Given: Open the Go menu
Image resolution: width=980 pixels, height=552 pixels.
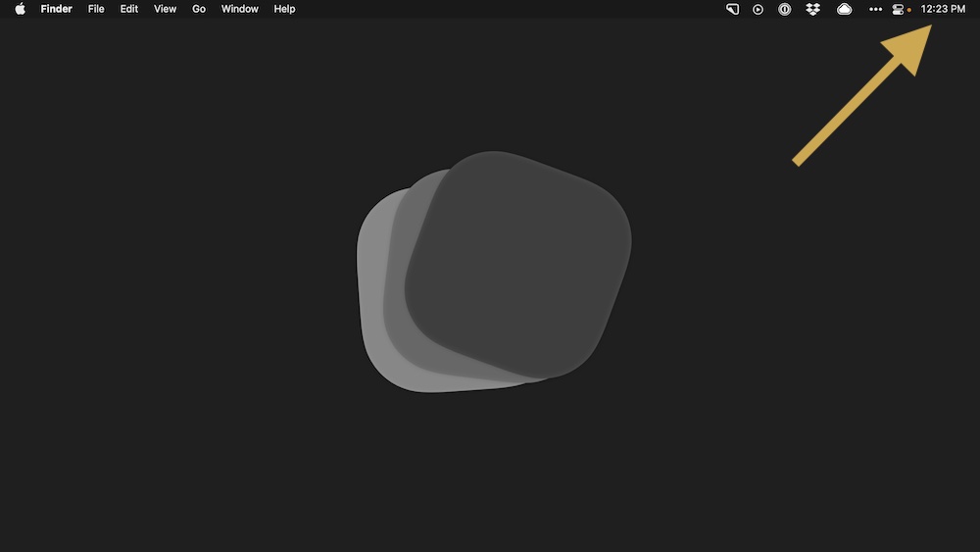Looking at the screenshot, I should 199,9.
